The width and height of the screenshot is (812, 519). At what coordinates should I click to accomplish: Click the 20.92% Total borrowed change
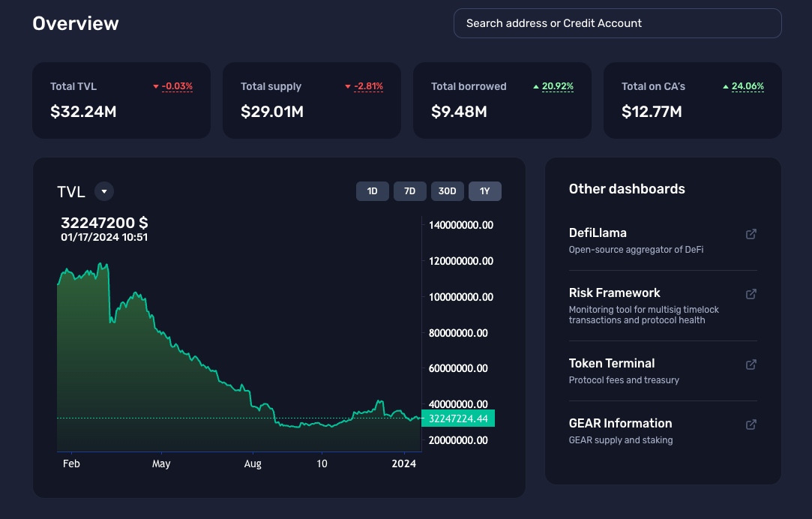click(557, 86)
